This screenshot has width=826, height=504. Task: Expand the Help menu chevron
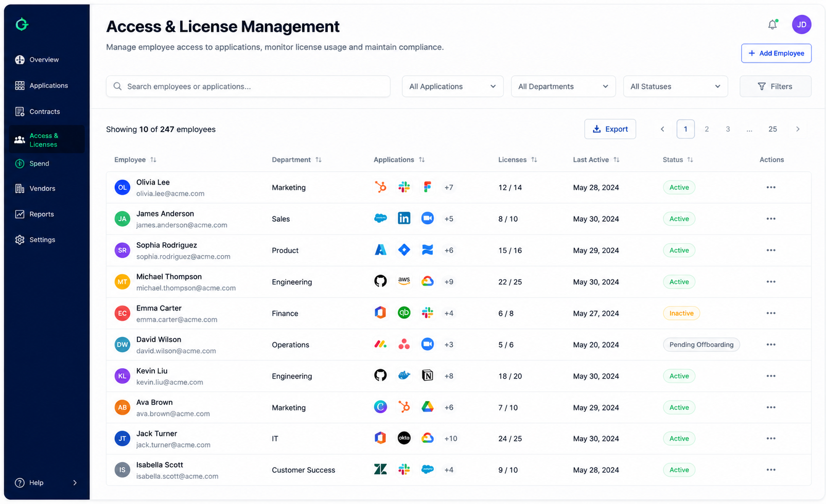tap(75, 482)
